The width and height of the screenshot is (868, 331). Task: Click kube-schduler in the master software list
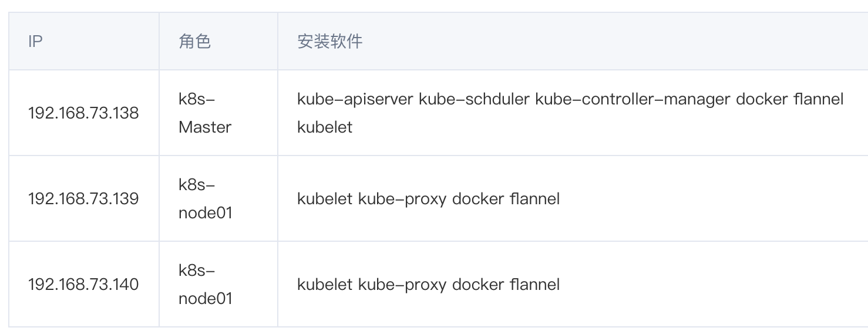474,99
